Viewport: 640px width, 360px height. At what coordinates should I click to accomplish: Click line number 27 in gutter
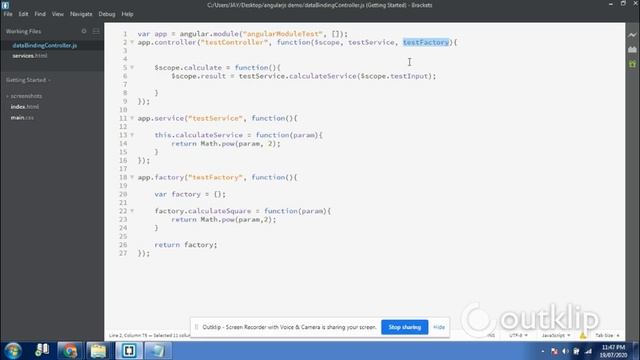pyautogui.click(x=123, y=253)
